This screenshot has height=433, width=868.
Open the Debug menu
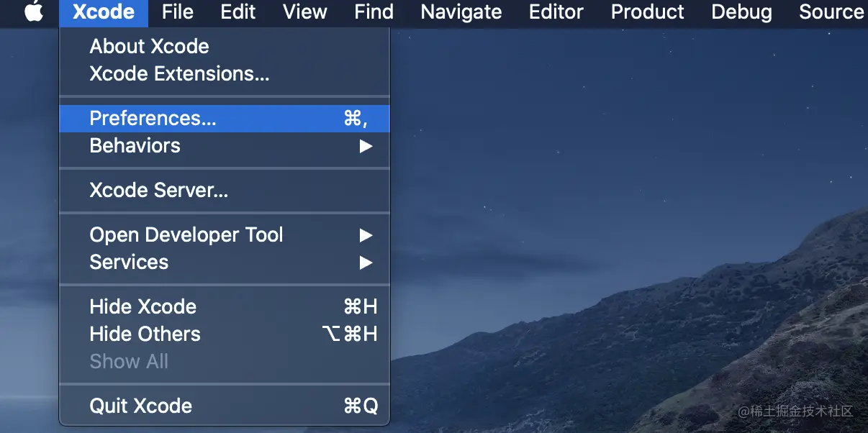(x=741, y=12)
